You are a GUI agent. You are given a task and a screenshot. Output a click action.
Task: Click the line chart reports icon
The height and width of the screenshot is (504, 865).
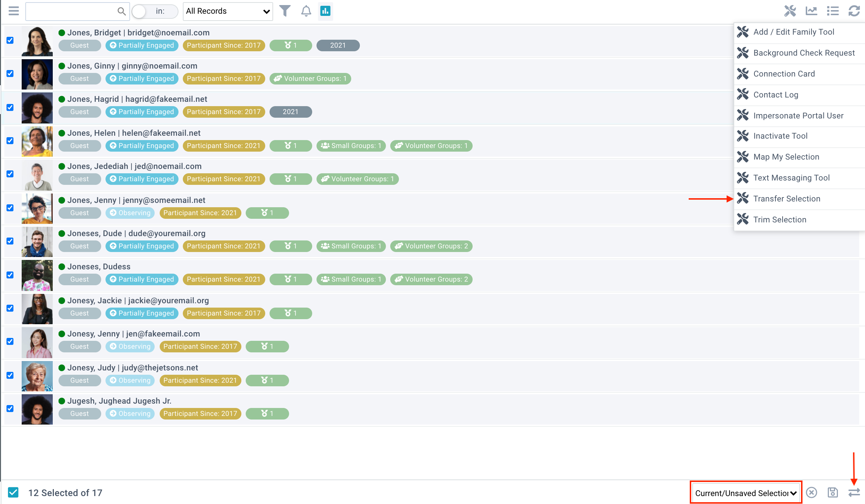(x=811, y=11)
